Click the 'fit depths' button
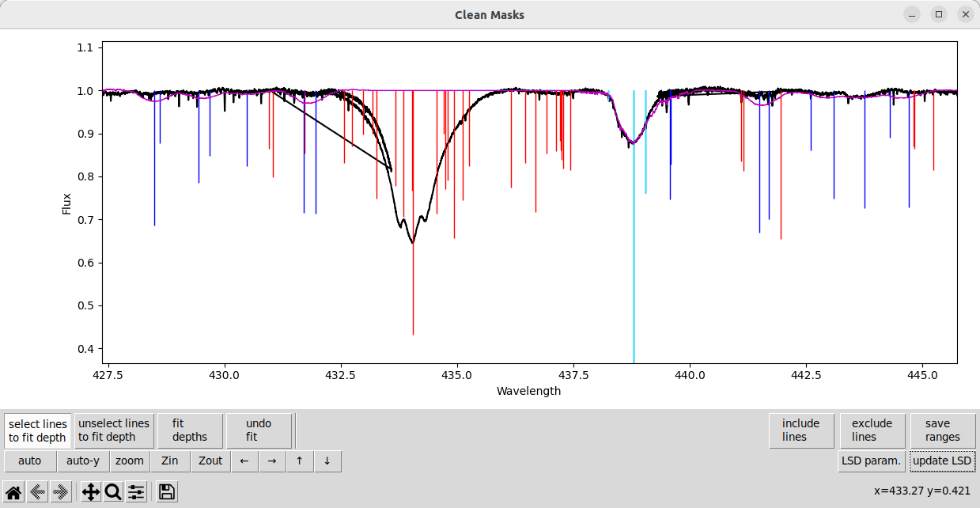This screenshot has height=508, width=980. pyautogui.click(x=190, y=430)
